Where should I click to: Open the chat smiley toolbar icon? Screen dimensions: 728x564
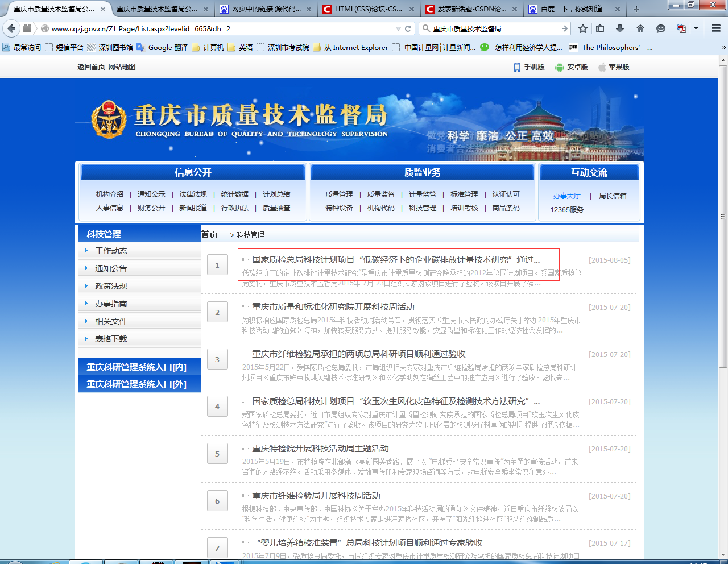coord(660,28)
